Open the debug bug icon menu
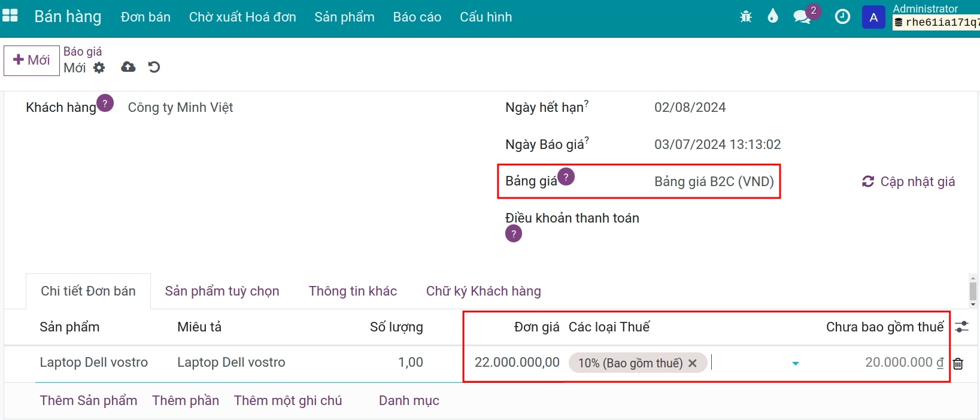The width and height of the screenshot is (980, 420). point(746,17)
